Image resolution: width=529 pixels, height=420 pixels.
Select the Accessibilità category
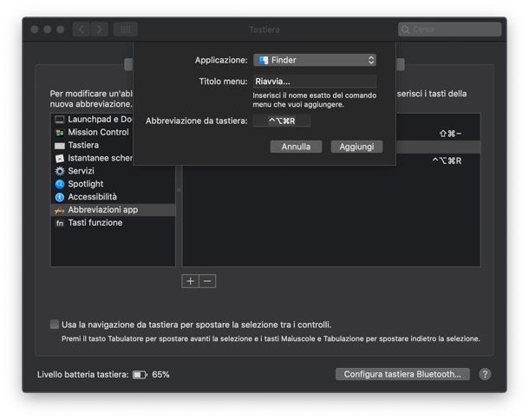pyautogui.click(x=113, y=197)
